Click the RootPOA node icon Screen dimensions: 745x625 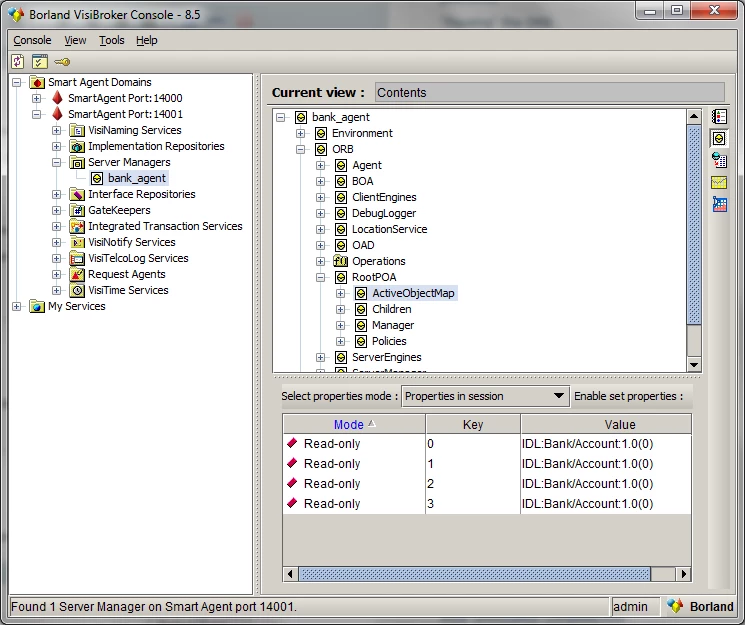[x=341, y=277]
